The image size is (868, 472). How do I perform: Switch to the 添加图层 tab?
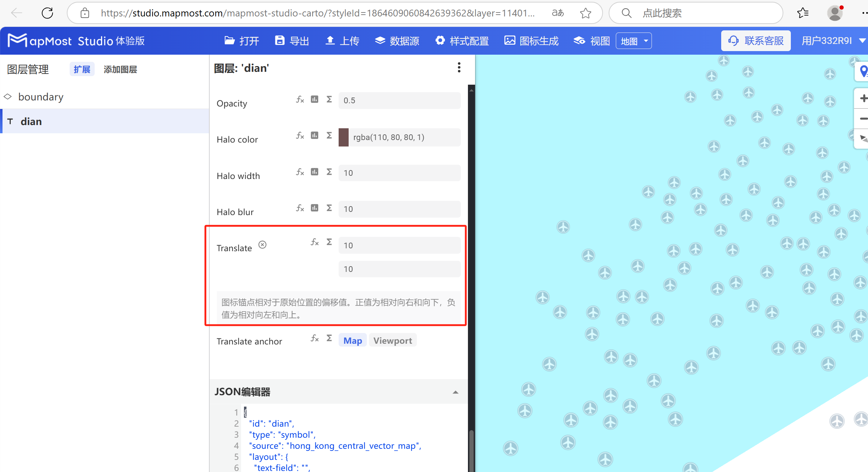point(120,69)
